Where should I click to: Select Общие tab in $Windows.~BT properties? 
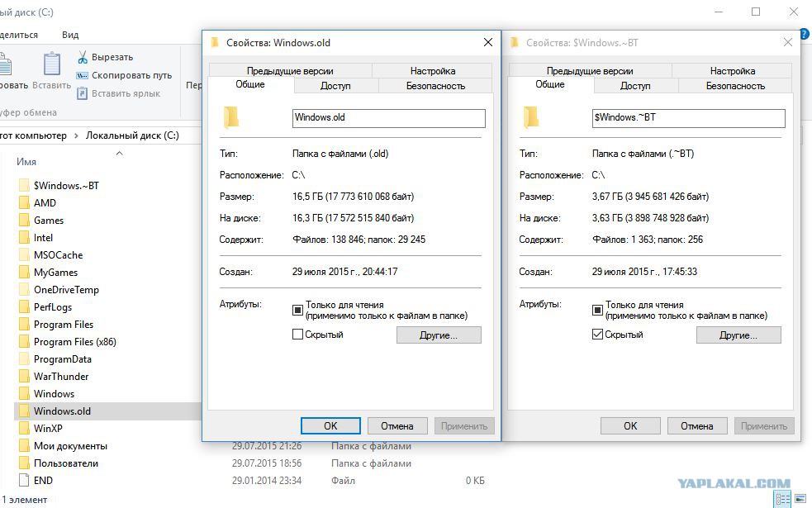550,84
